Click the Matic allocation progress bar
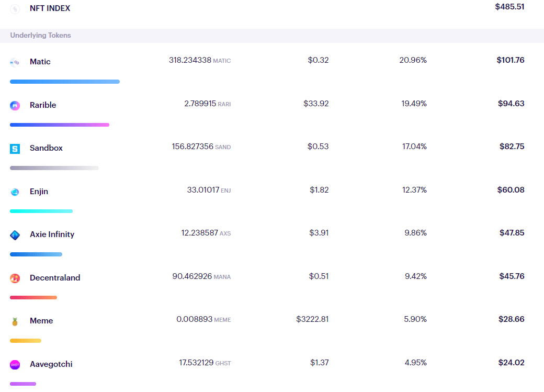The image size is (544, 392). (65, 82)
